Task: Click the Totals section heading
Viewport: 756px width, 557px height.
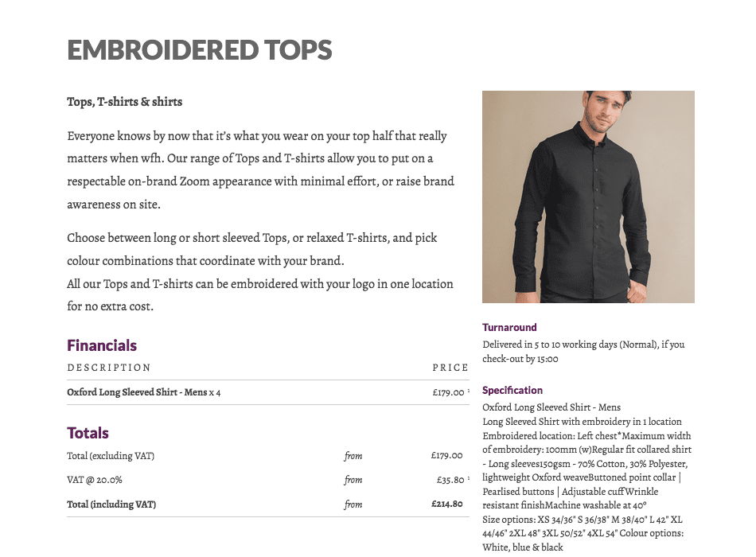Action: click(x=88, y=433)
